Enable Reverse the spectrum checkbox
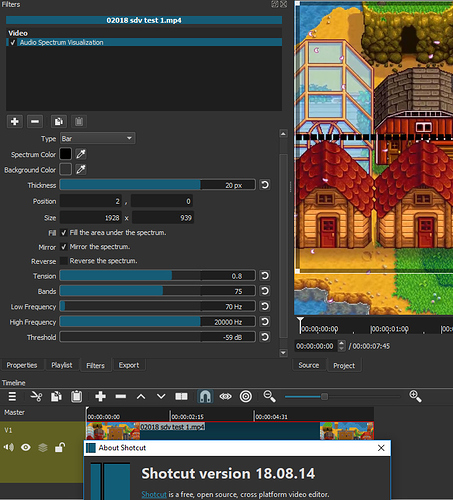 (64, 261)
